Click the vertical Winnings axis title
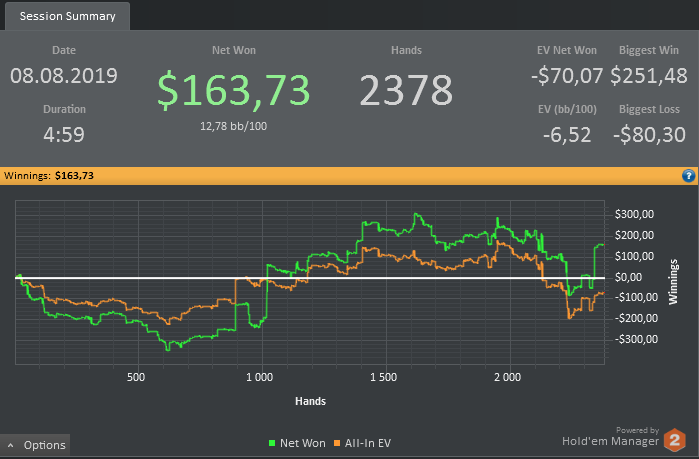This screenshot has height=459, width=699. tap(673, 282)
